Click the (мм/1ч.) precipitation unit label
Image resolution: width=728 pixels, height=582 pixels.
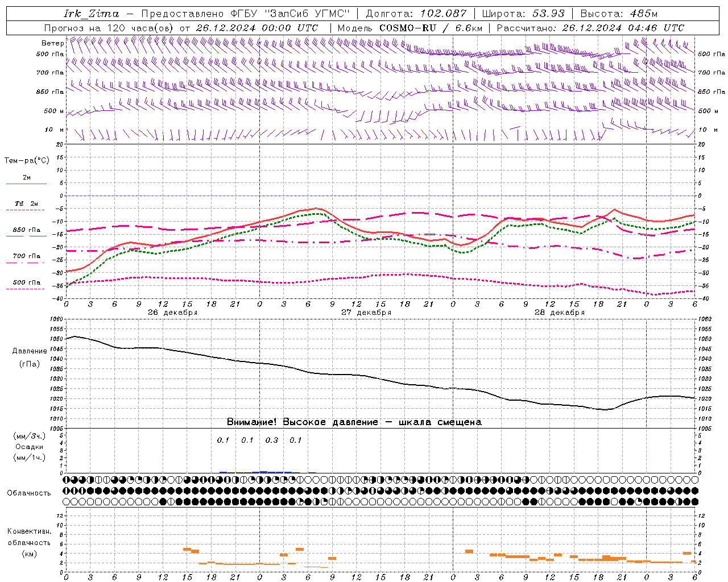30,458
